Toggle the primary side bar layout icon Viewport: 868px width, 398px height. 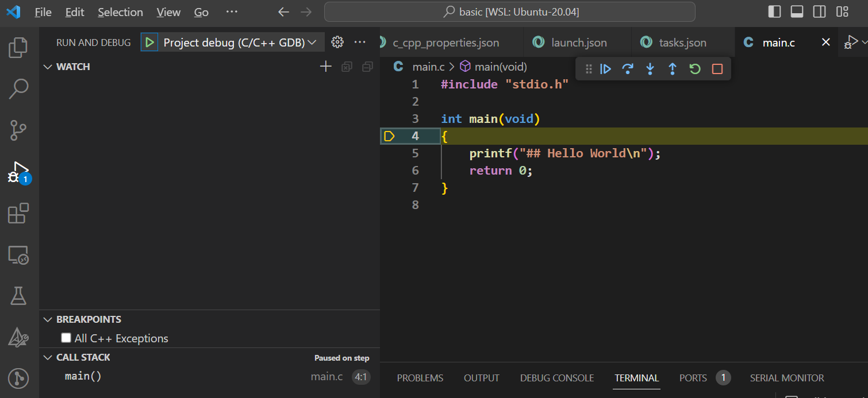point(774,12)
